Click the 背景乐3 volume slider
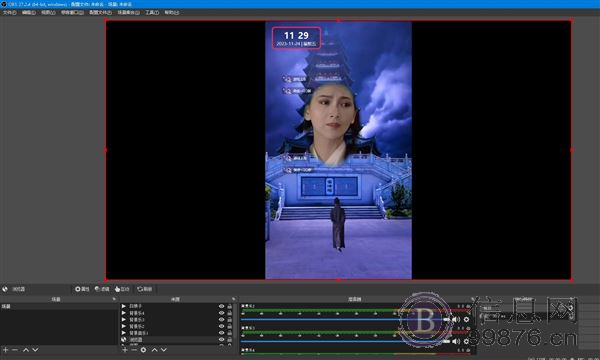The height and width of the screenshot is (360, 600). tap(346, 341)
